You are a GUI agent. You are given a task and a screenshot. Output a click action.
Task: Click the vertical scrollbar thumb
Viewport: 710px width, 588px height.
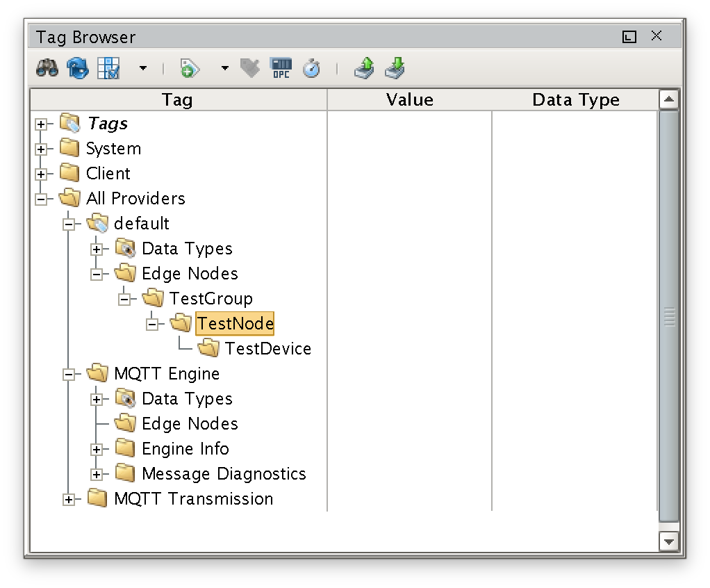669,316
